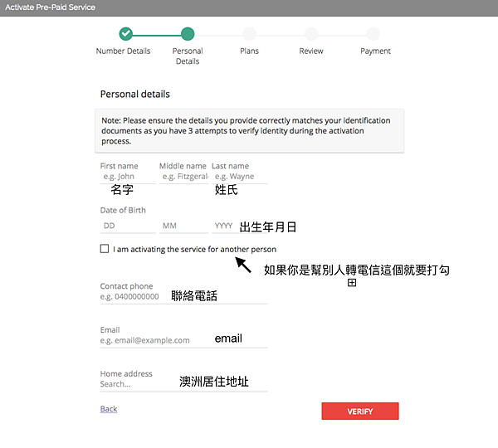498x448 pixels.
Task: Click the Review step circle
Action: coord(311,34)
